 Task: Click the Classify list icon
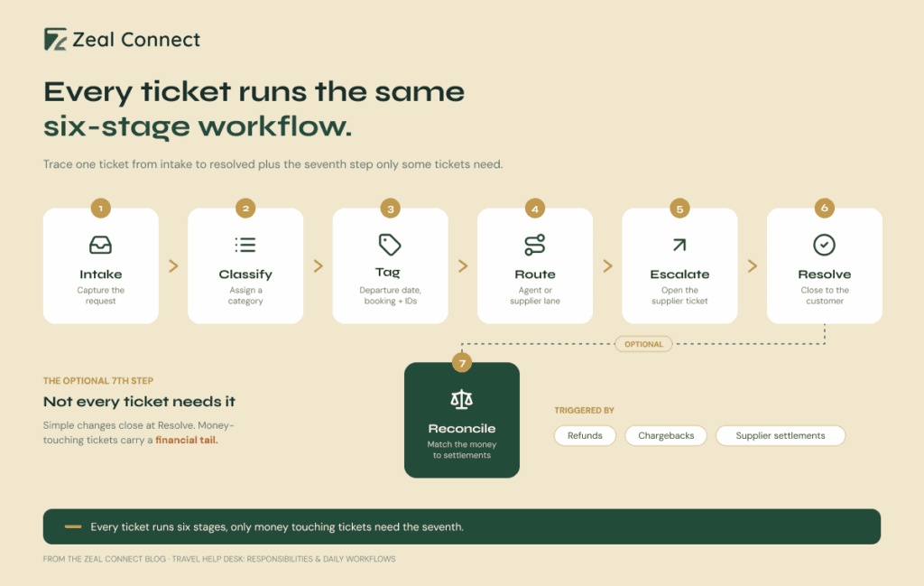click(x=245, y=245)
